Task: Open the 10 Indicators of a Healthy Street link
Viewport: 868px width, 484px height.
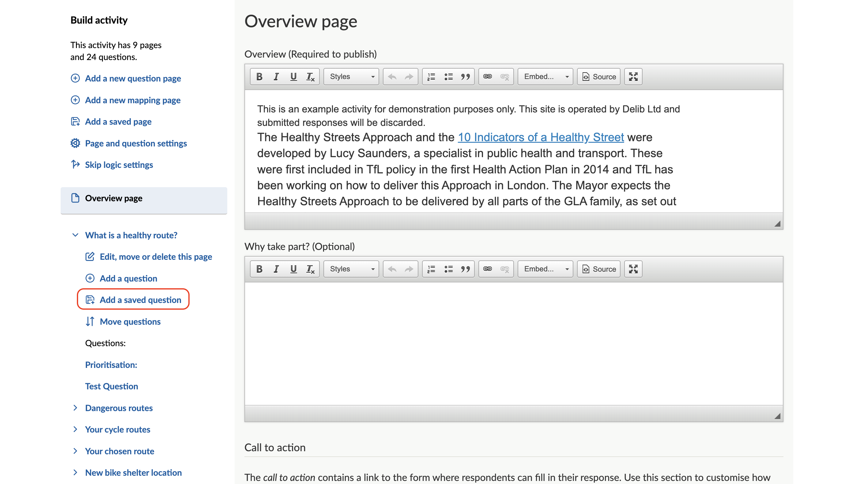Action: 541,137
